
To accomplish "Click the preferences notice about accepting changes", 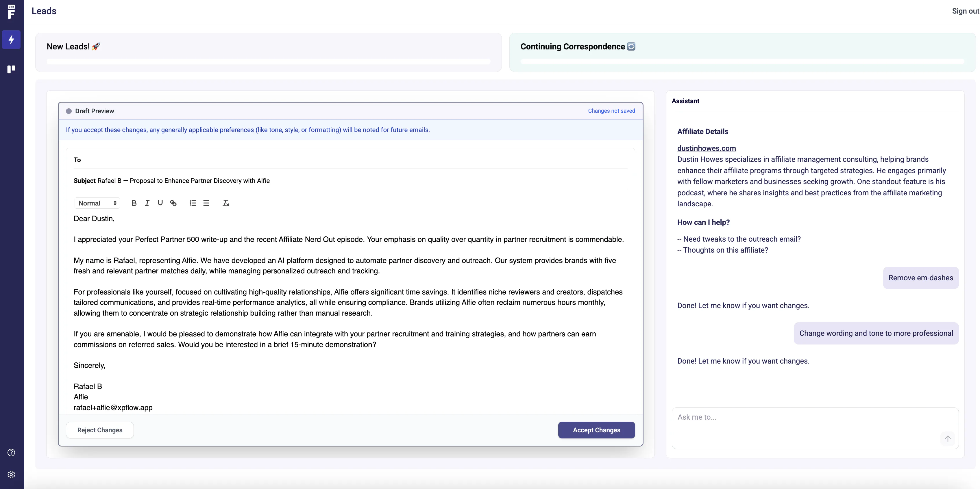I will (248, 130).
